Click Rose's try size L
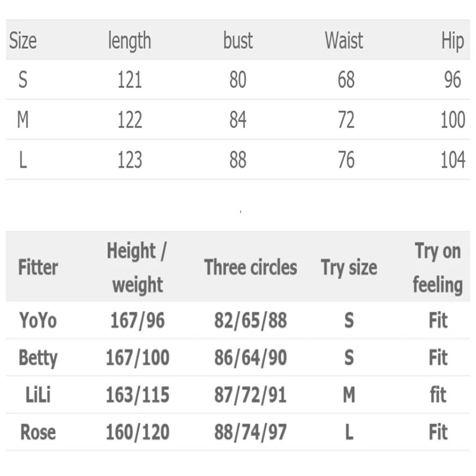The image size is (476, 476). point(349,432)
